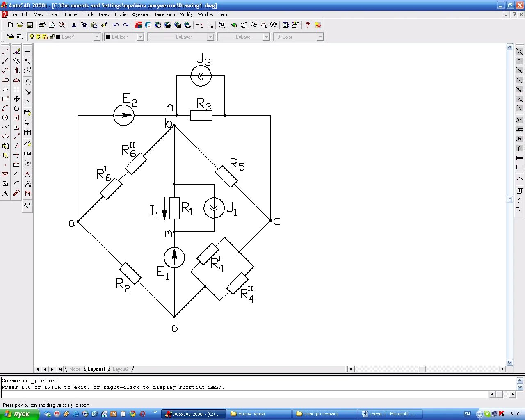Click the Help question mark icon
The image size is (525, 420).
[x=308, y=25]
